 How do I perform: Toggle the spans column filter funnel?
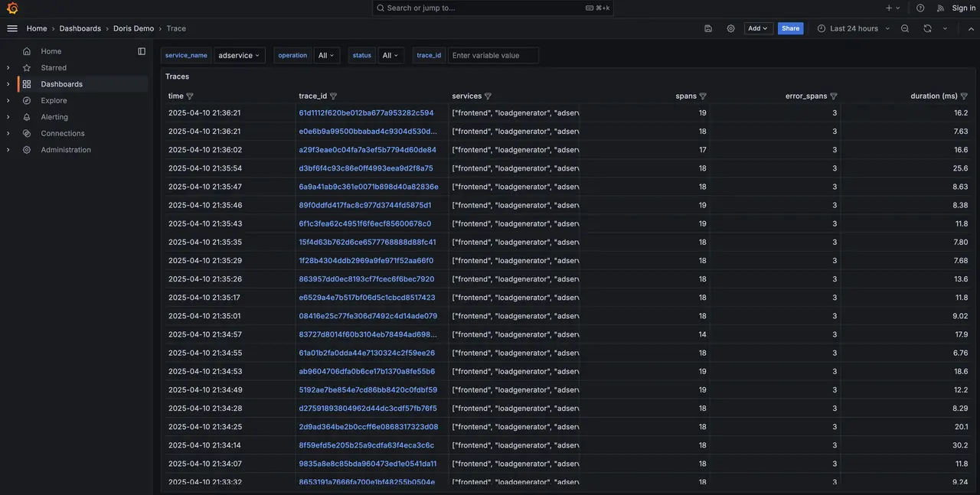coord(701,94)
